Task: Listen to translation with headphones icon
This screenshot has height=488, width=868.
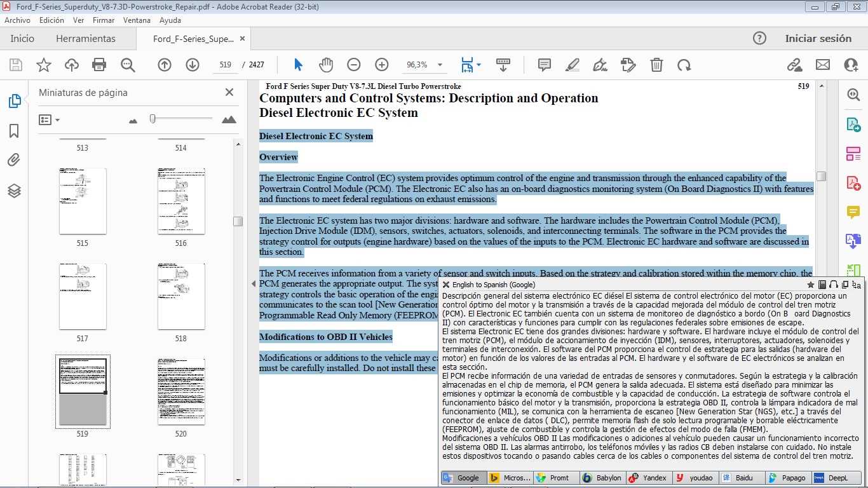Action: tap(834, 285)
